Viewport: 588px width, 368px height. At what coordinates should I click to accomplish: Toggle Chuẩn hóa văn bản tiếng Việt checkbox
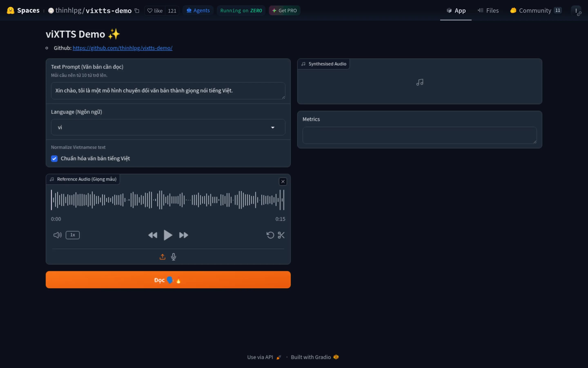pyautogui.click(x=54, y=158)
